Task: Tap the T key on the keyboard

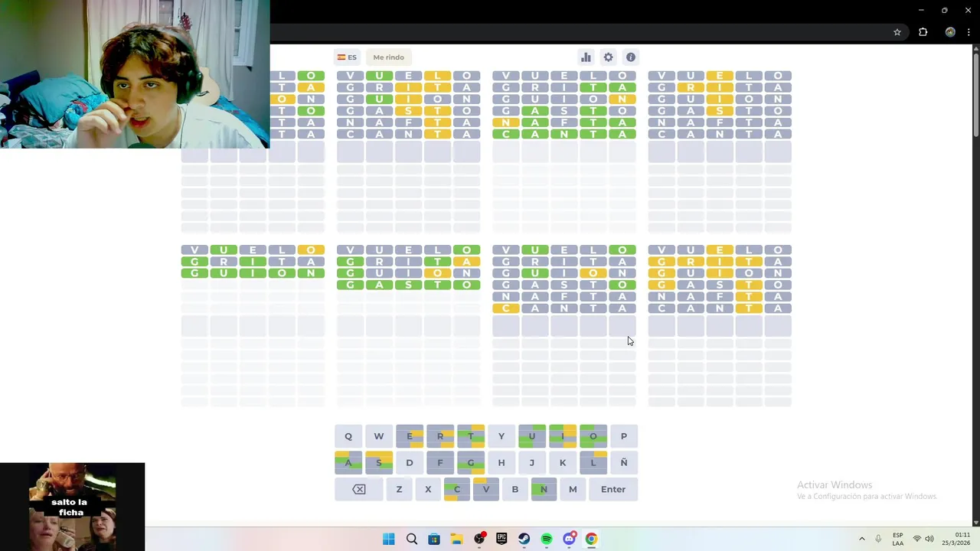Action: 471,436
